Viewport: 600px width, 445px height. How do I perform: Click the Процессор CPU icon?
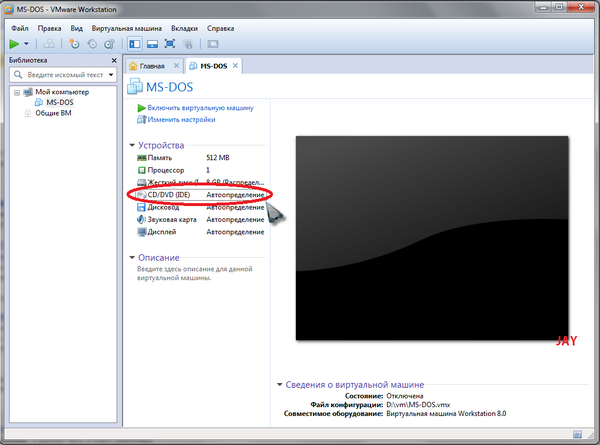pos(142,170)
